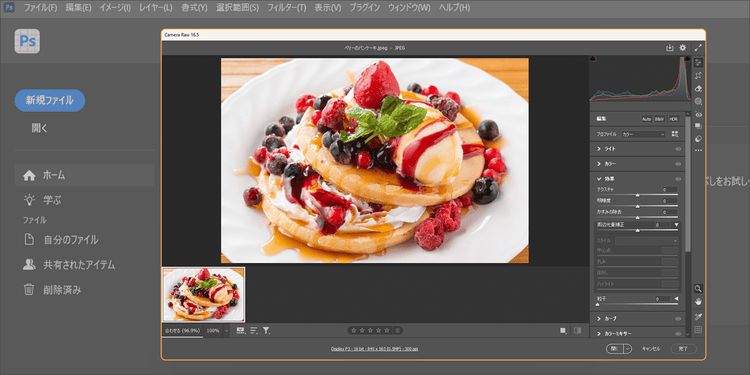
Task: Collapse the 周辺光量補正 disclosure triangle
Action: pos(676,225)
